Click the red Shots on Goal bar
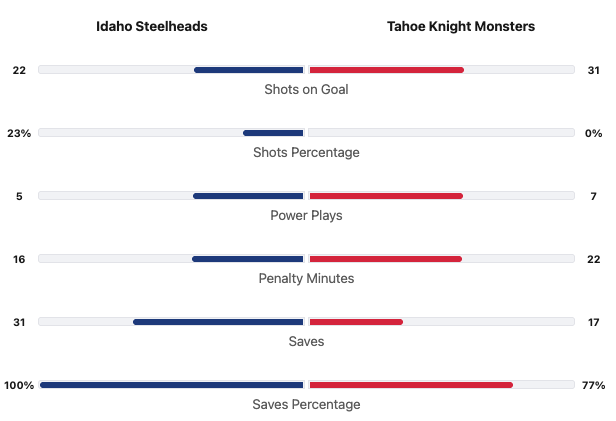This screenshot has height=421, width=616. [387, 70]
